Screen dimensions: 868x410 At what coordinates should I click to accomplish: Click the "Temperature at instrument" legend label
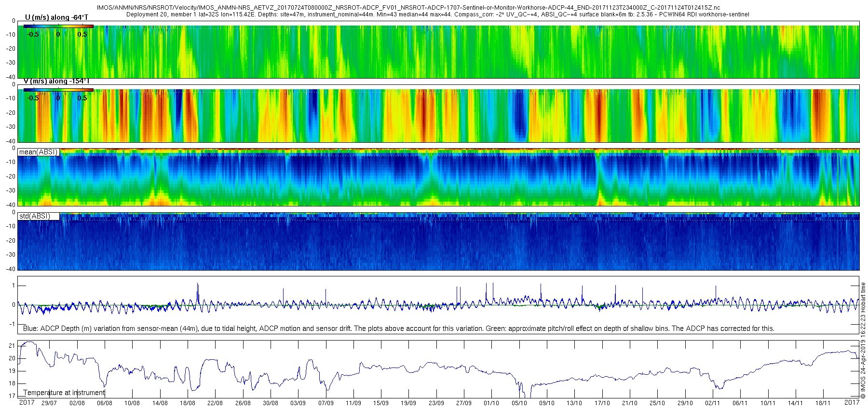click(64, 393)
